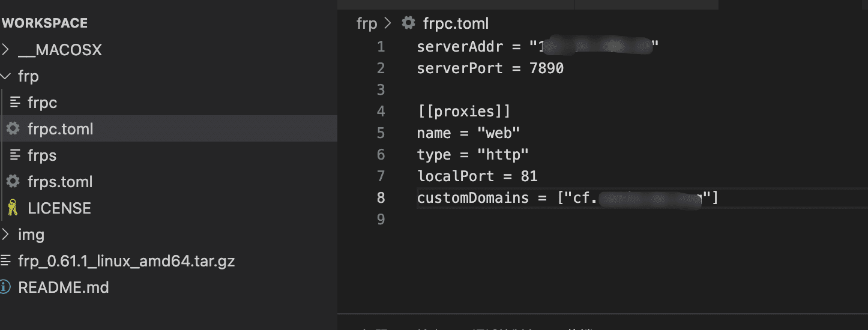This screenshot has height=330, width=868.
Task: Select the frp breadcrumb segment
Action: coord(367,23)
